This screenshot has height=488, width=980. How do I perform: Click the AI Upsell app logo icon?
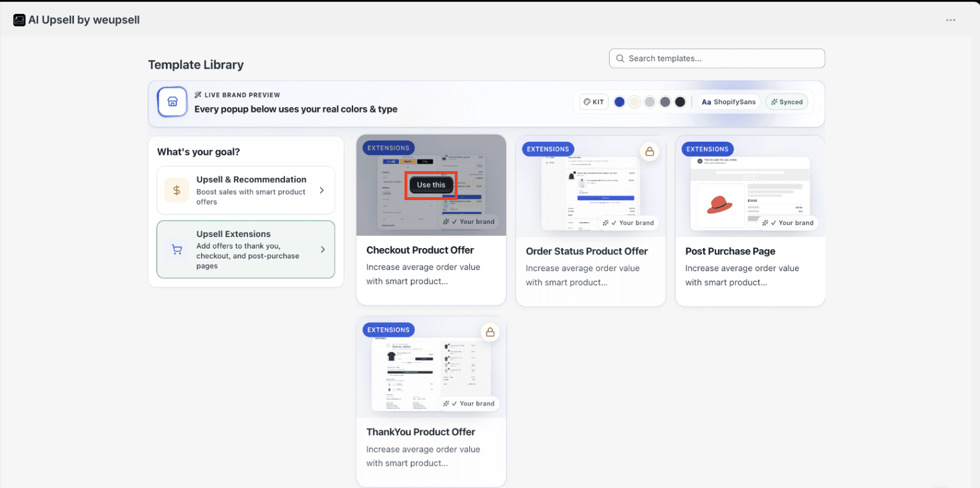pyautogui.click(x=19, y=20)
